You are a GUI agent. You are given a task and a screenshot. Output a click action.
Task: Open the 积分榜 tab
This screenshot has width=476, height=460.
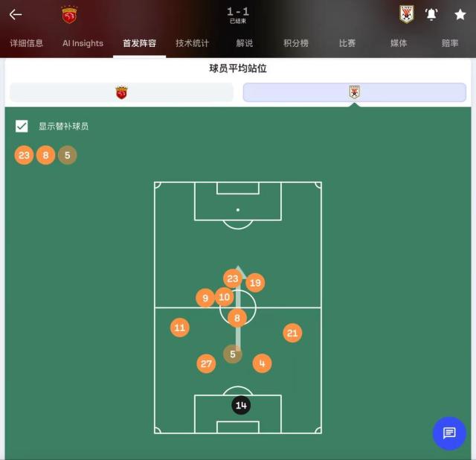[x=296, y=43]
